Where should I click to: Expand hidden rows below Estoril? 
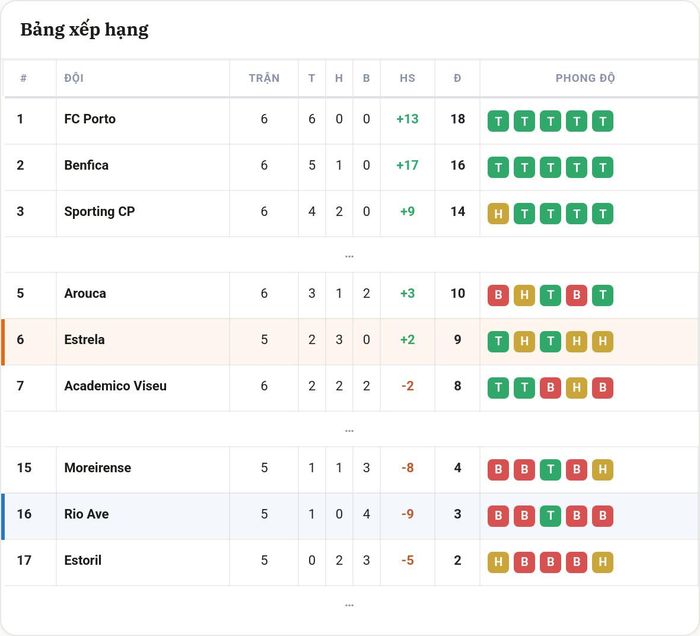pyautogui.click(x=350, y=605)
